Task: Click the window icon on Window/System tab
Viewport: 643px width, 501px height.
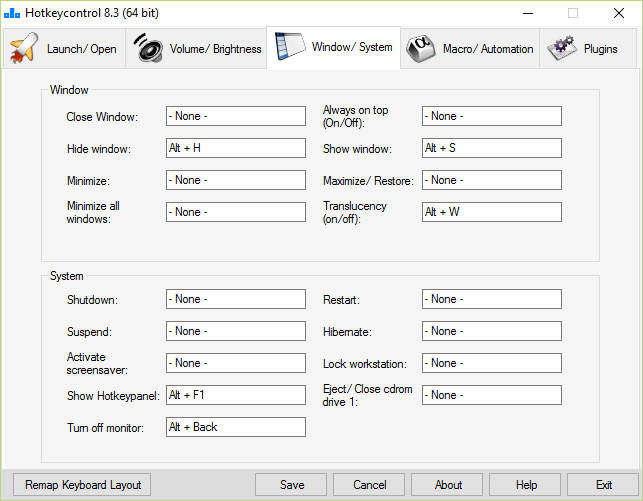Action: point(290,46)
